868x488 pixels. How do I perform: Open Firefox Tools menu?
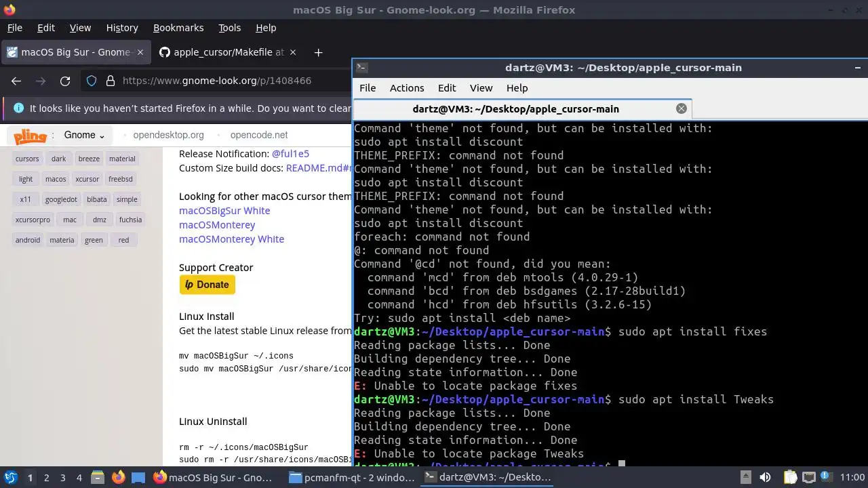coord(229,28)
